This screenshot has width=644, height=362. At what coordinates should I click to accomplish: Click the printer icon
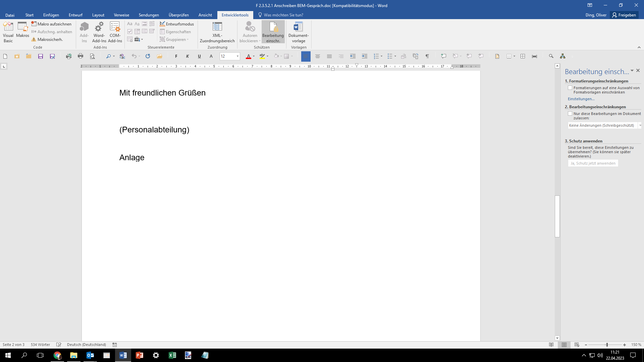point(80,56)
